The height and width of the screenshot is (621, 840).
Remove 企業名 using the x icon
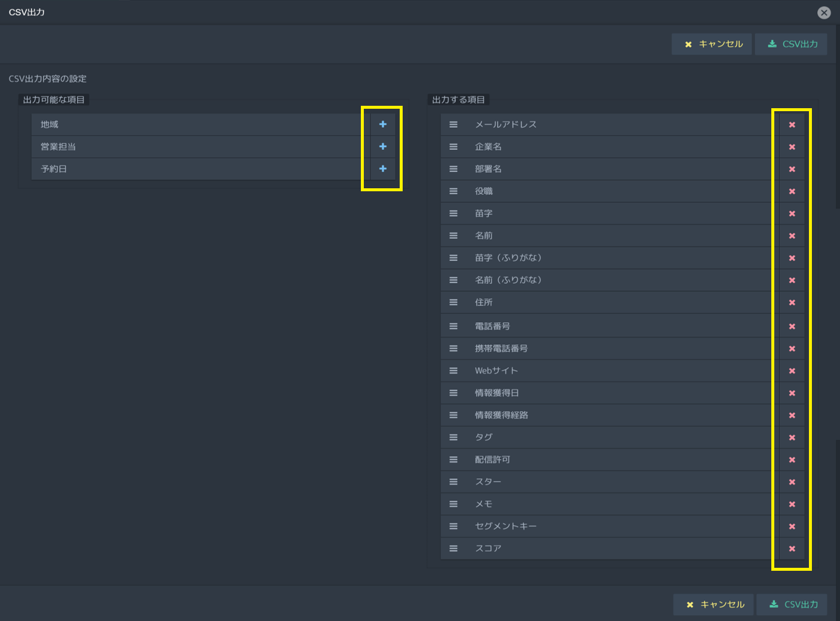click(x=792, y=147)
